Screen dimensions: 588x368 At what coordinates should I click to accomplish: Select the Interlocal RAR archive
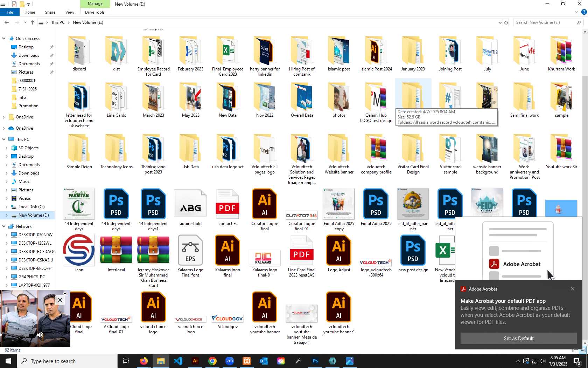[116, 253]
